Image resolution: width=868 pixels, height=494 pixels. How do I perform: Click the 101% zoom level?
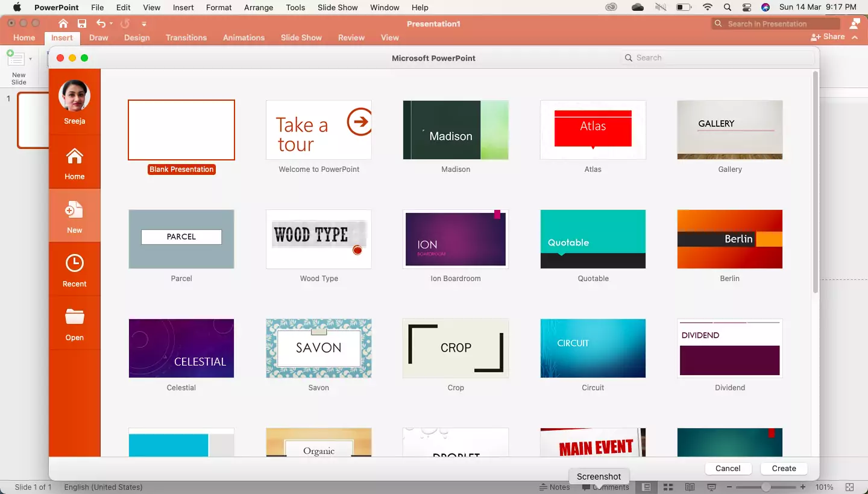(824, 487)
